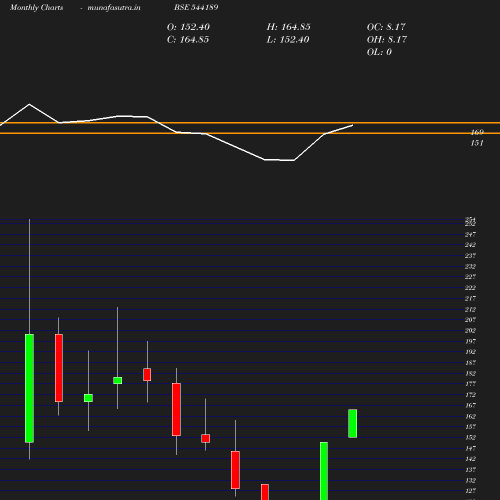Click the 'OC: 8.17' reading
This screenshot has width=500, height=500.
point(386,27)
